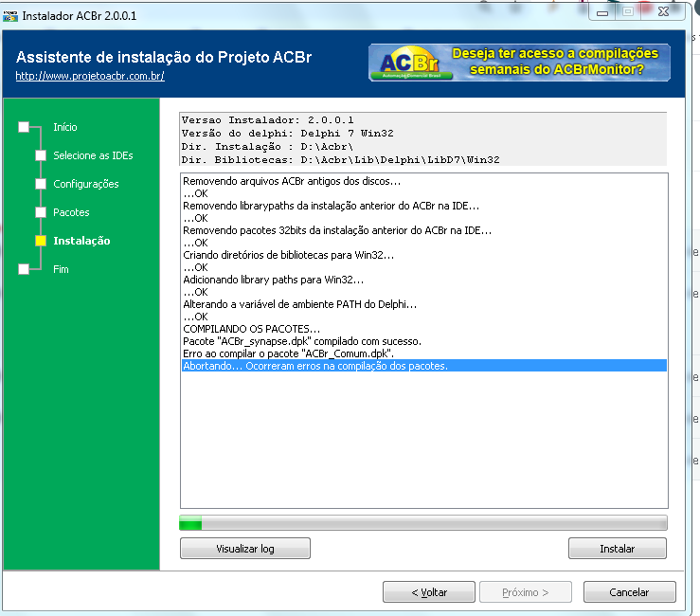Click the installer title bar icon
This screenshot has width=700, height=616.
click(9, 16)
